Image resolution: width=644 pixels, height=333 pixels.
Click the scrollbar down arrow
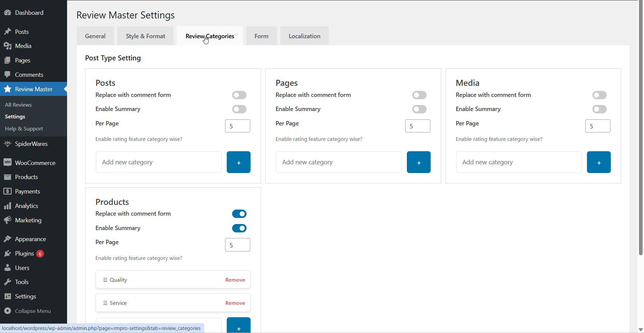(641, 330)
